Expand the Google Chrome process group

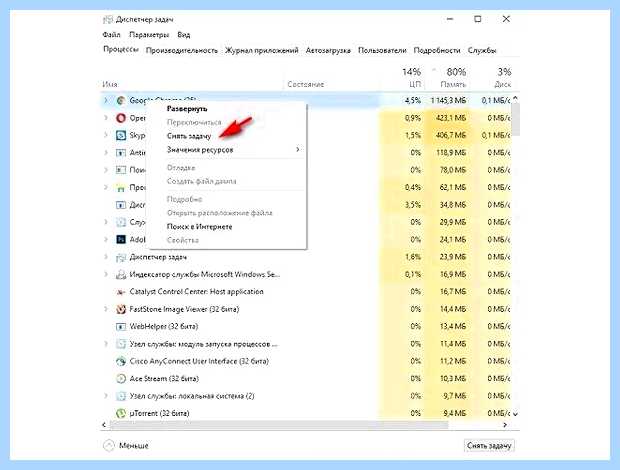[x=106, y=100]
